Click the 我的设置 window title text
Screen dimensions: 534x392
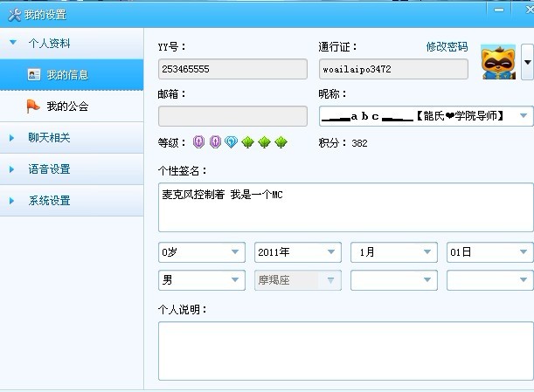pyautogui.click(x=45, y=15)
